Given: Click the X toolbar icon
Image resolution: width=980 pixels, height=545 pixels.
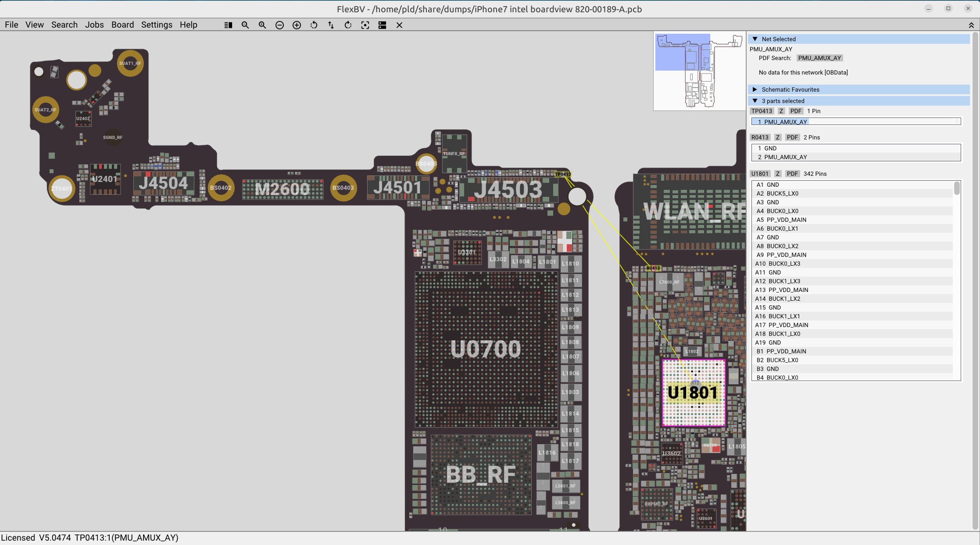Looking at the screenshot, I should (399, 25).
